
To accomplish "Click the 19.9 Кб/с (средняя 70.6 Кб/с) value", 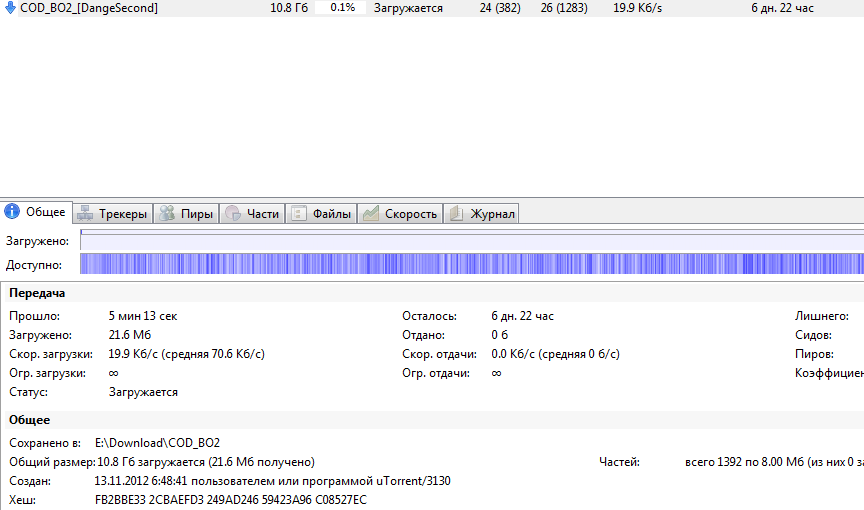I will click(186, 354).
